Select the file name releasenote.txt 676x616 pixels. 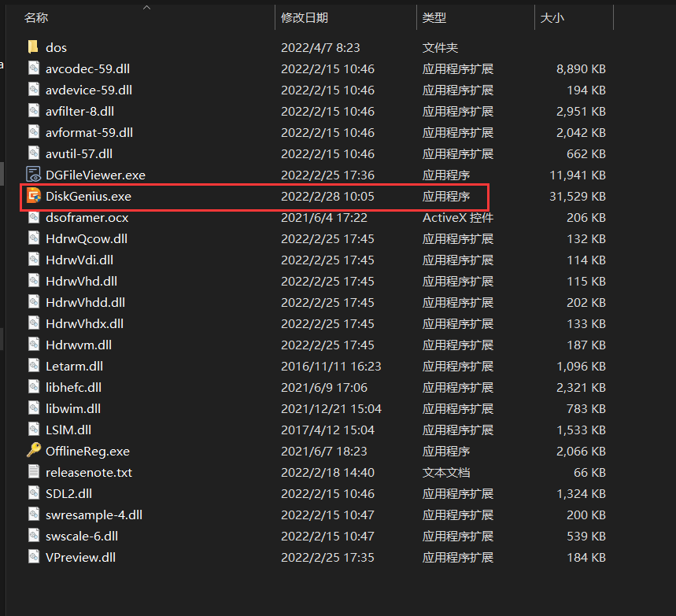click(x=89, y=473)
